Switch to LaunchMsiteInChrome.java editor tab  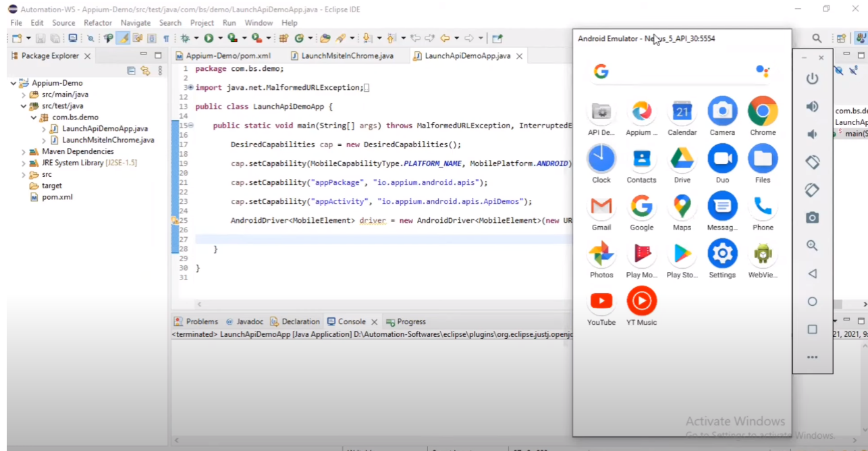(347, 56)
